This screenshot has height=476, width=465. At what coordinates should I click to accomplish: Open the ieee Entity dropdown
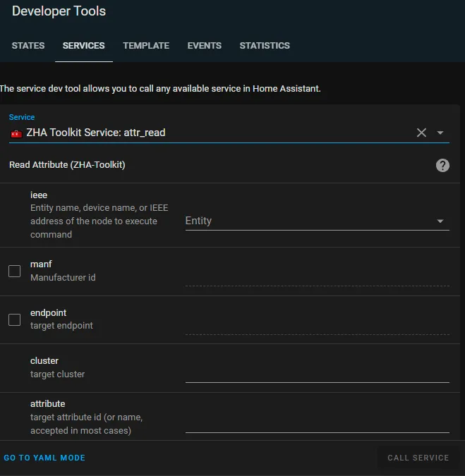(x=317, y=221)
